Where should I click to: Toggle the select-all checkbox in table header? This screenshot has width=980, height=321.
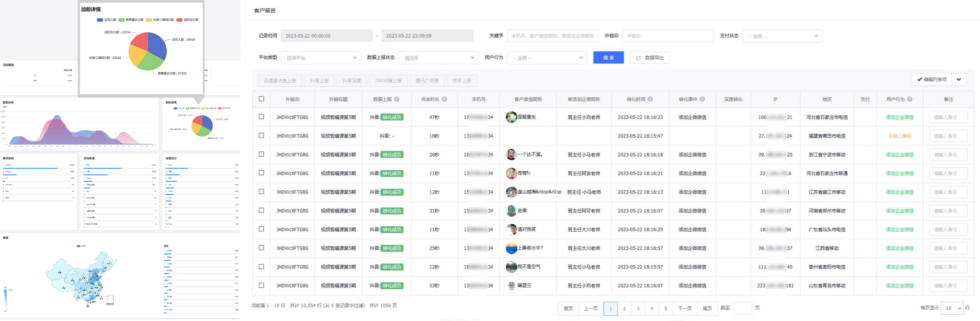(x=261, y=99)
